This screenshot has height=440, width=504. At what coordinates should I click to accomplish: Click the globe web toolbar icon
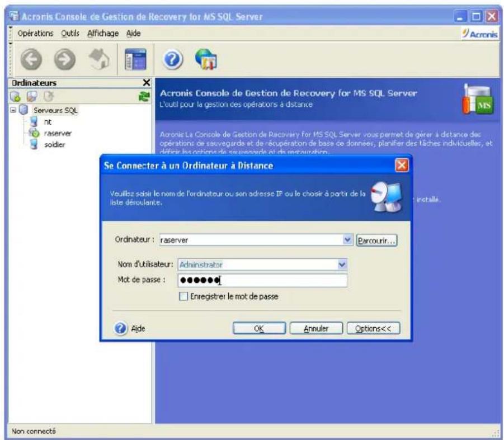[x=206, y=59]
